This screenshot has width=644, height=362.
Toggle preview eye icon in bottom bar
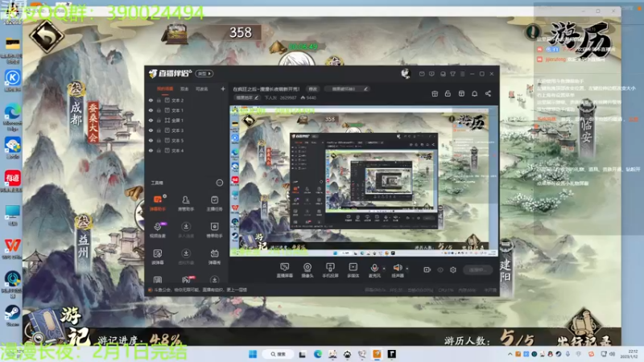[x=440, y=269]
